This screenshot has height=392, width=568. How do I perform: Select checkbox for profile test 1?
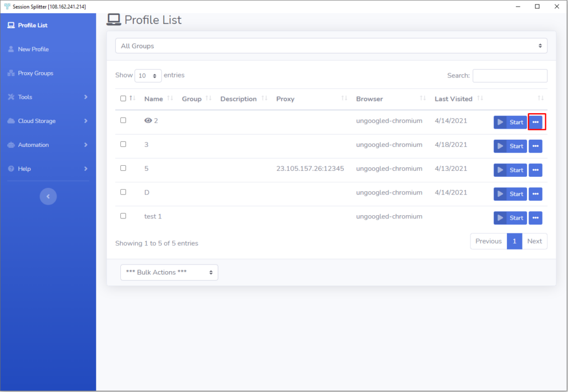point(123,216)
